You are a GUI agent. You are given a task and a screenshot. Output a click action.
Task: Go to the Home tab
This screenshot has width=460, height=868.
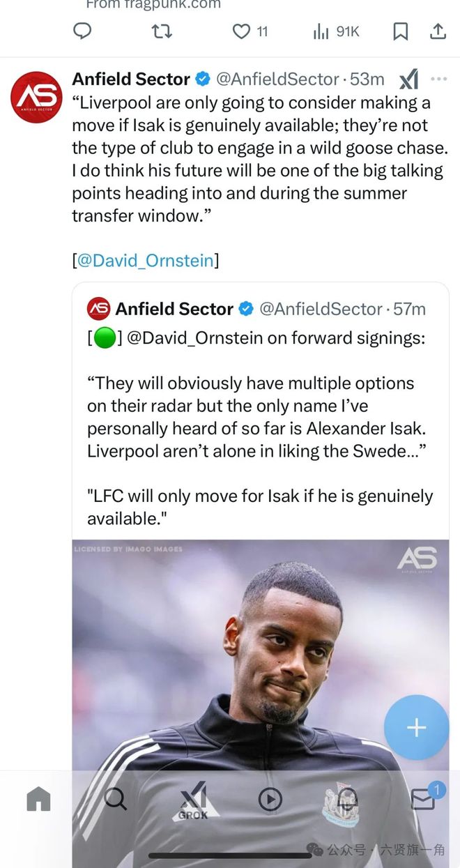38,800
